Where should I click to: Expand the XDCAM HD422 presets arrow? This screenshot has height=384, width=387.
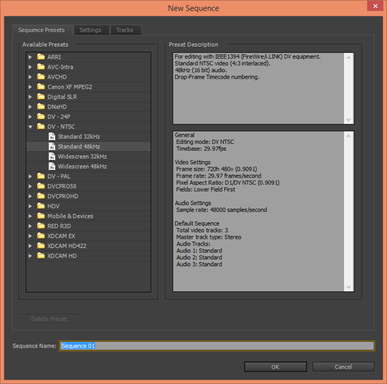point(30,246)
